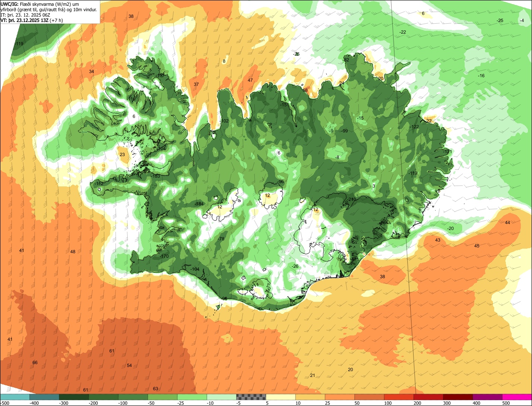
Task: Click the legend swatch between 5 and 10
Action: 281,397
